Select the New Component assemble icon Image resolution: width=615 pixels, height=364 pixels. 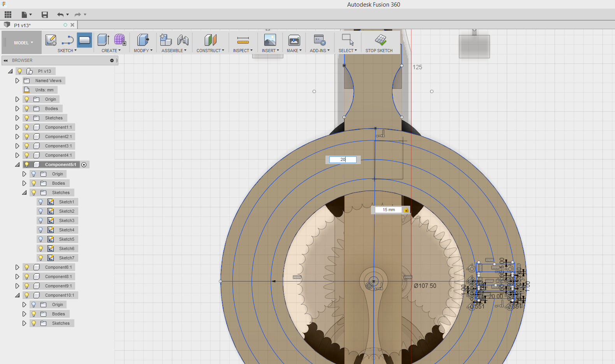(x=166, y=40)
